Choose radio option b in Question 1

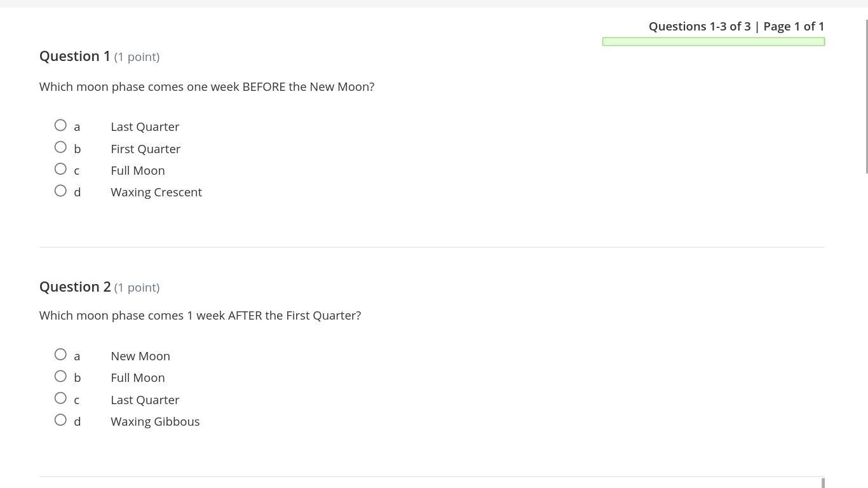60,147
